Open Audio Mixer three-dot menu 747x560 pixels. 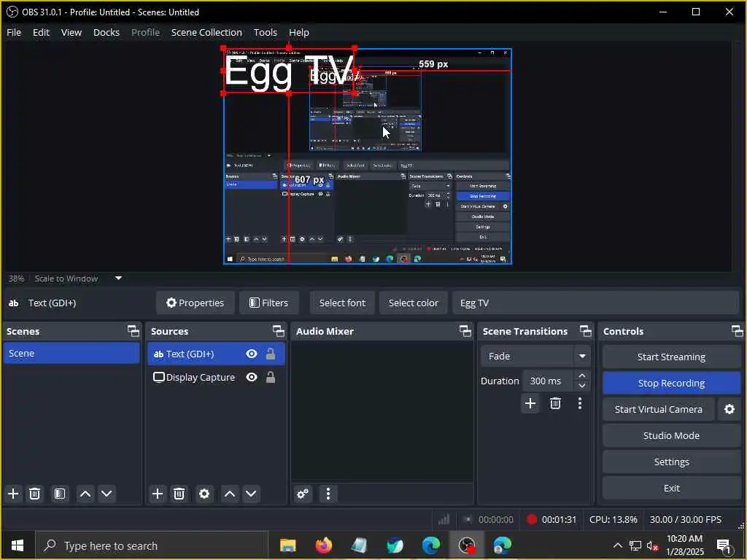coord(328,494)
